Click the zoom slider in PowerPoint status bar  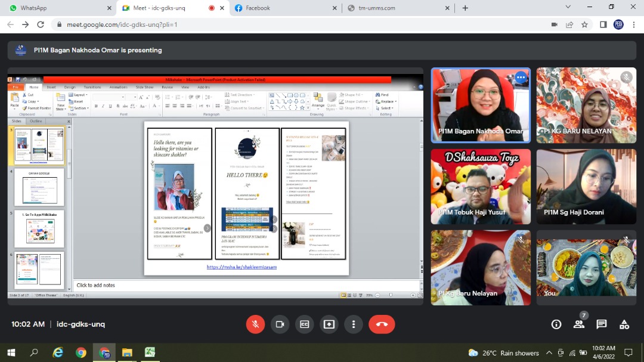coord(390,295)
